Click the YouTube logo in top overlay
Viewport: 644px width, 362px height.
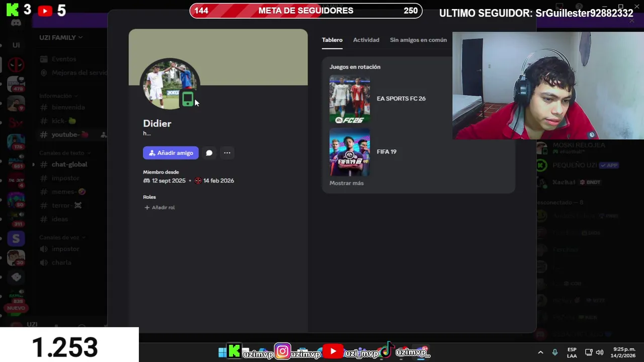(45, 10)
